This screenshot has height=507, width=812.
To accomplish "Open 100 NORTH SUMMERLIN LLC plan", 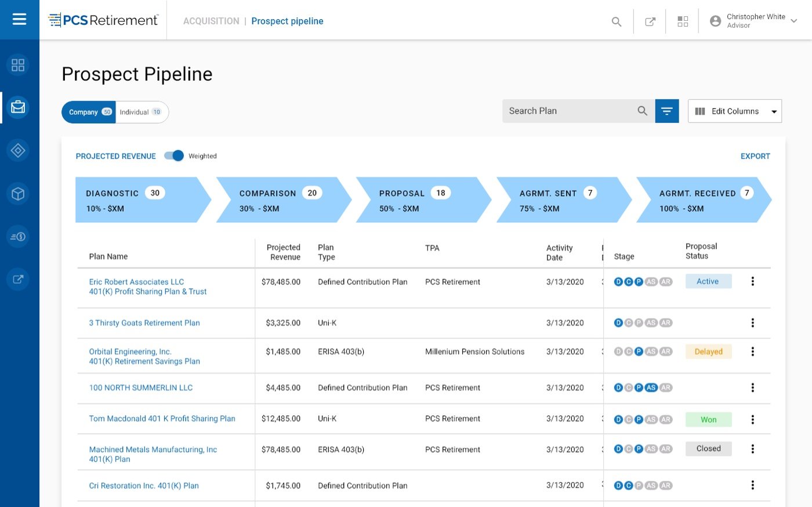I will 141,388.
